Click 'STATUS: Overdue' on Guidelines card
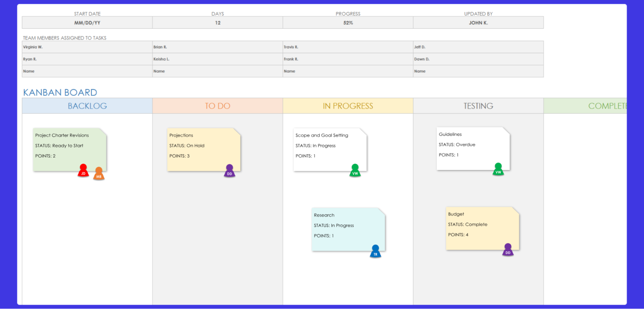Image resolution: width=644 pixels, height=309 pixels. (457, 145)
